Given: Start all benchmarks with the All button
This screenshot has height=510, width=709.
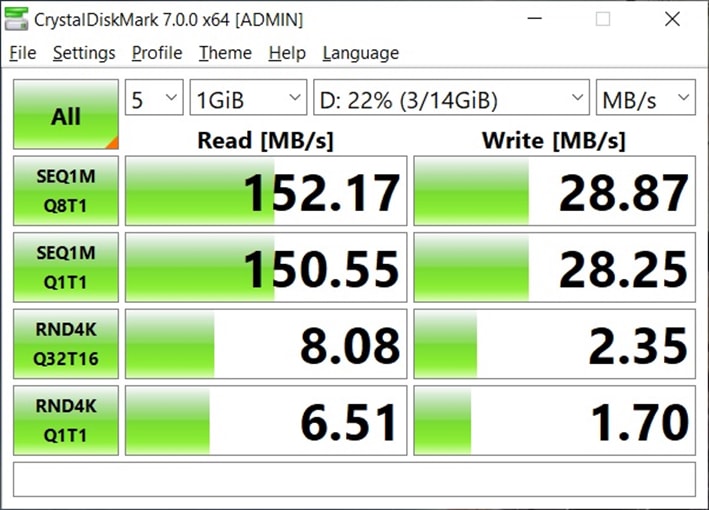Looking at the screenshot, I should (66, 116).
